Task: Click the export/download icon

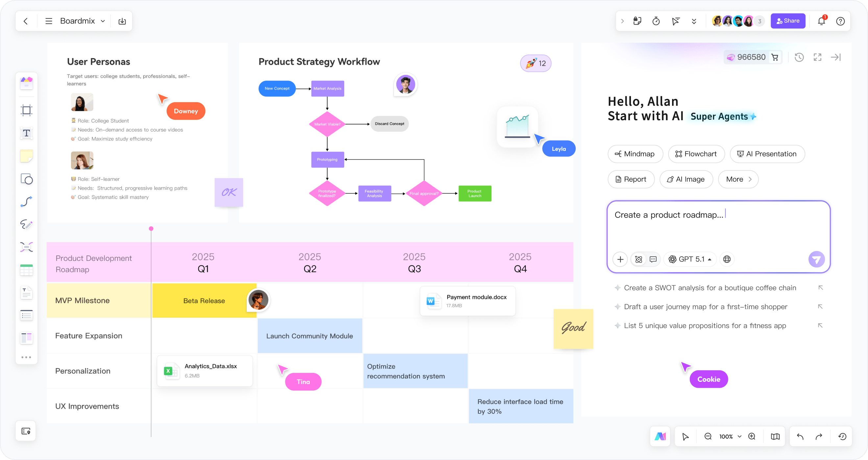Action: [x=122, y=21]
